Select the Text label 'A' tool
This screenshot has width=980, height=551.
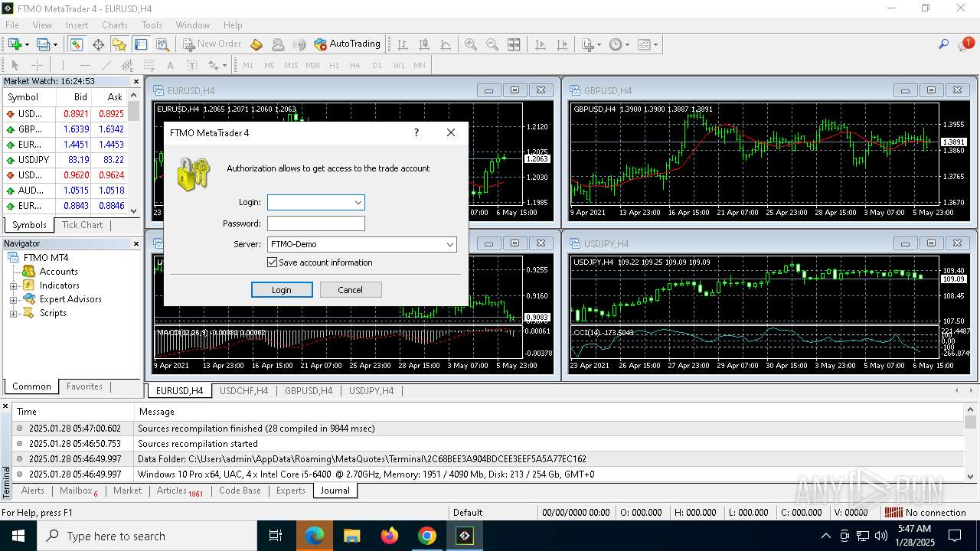click(x=171, y=66)
